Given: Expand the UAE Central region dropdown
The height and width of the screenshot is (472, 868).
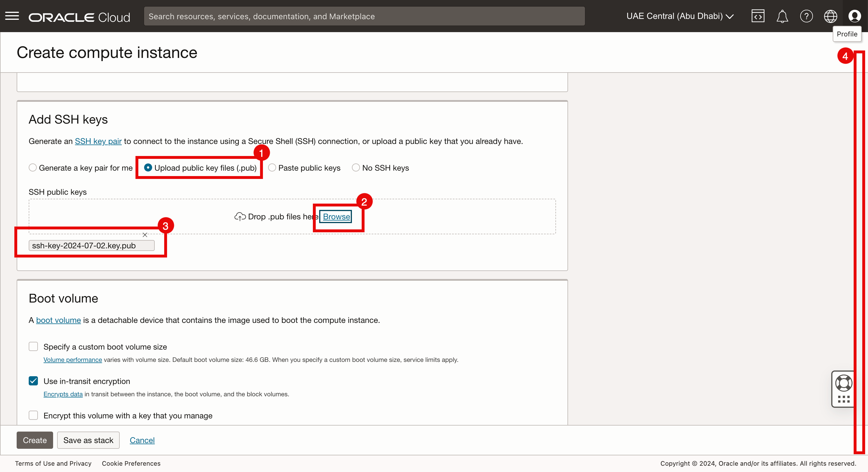Looking at the screenshot, I should pos(680,16).
